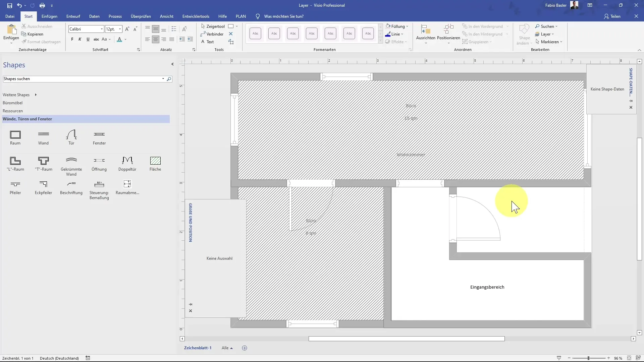The image size is (644, 362).
Task: Click the connection point X tool
Action: point(231,34)
